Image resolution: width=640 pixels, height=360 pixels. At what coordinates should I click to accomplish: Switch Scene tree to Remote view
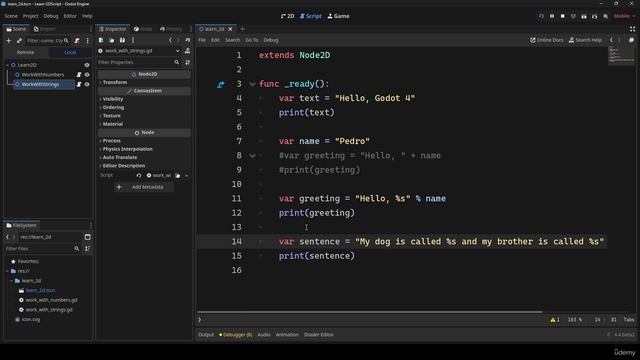25,52
